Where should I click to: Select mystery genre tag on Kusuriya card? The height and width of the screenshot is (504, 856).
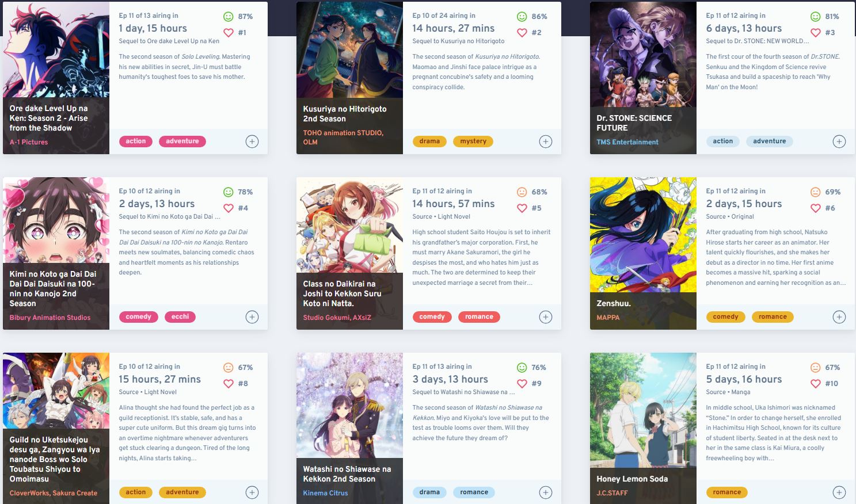[x=473, y=142]
